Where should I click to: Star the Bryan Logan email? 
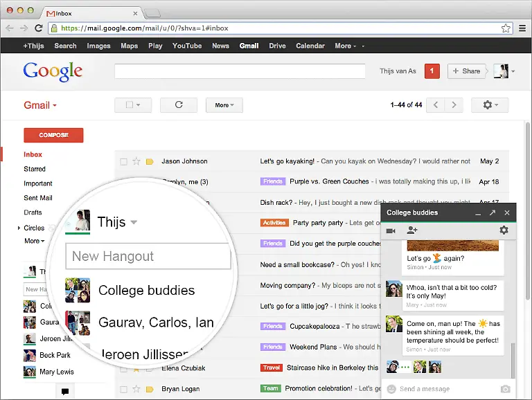click(136, 389)
